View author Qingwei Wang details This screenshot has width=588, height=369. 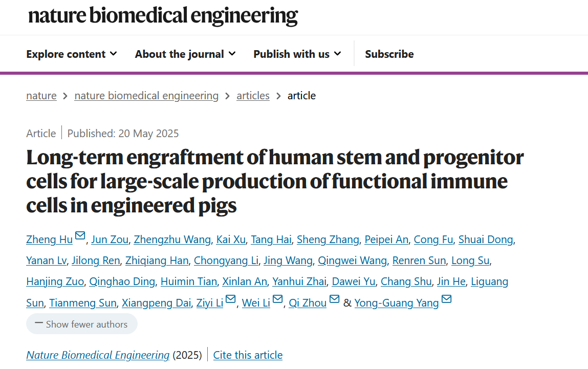pyautogui.click(x=352, y=261)
